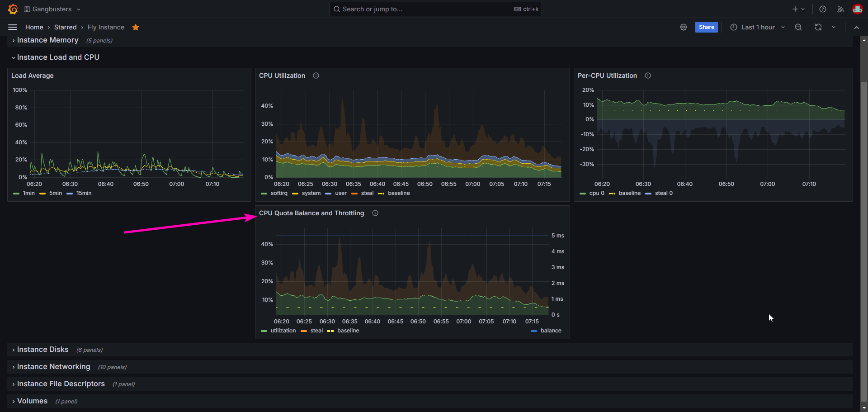Collapse the Instance Load and CPU row
Image resolution: width=868 pixels, height=412 pixels.
pyautogui.click(x=58, y=57)
